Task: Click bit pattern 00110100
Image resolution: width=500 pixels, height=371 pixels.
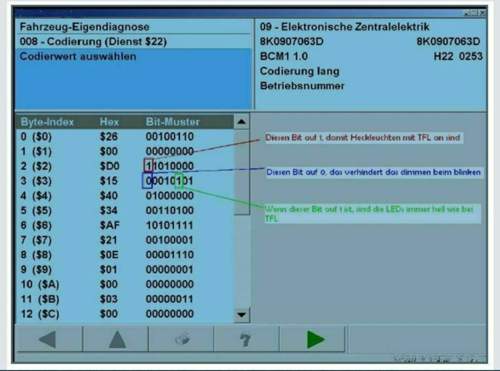Action: (x=170, y=210)
